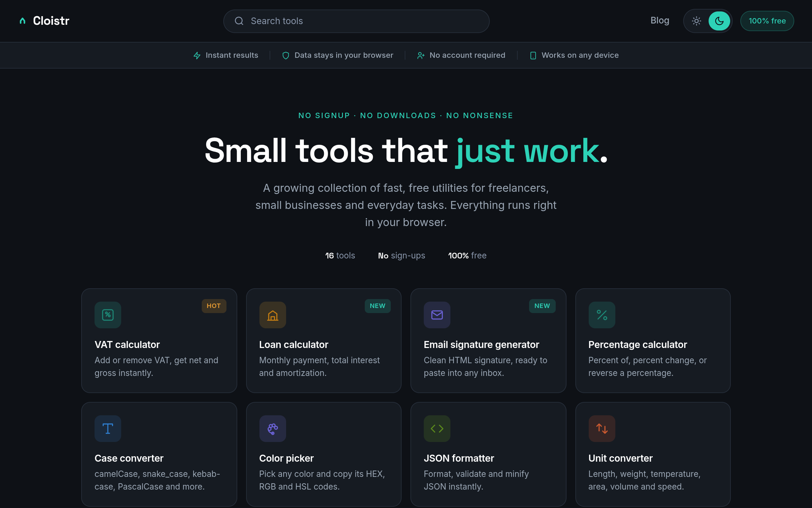Open the Case converter T icon

pos(108,428)
